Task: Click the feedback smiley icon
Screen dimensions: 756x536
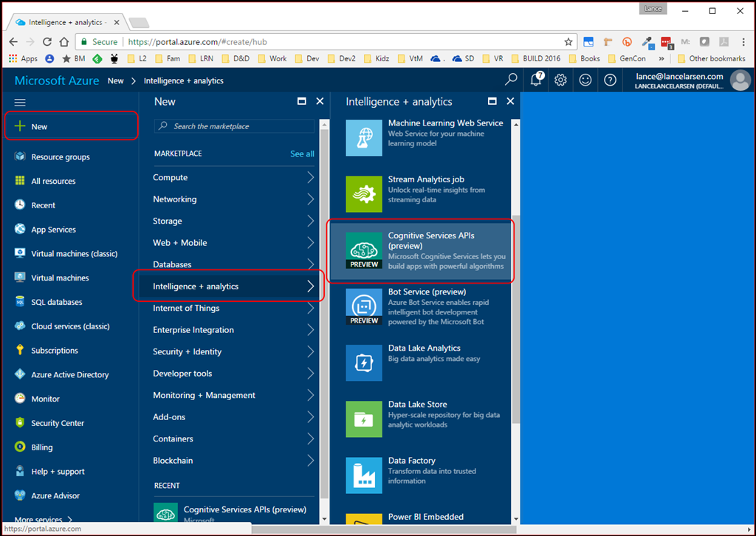Action: coord(585,80)
